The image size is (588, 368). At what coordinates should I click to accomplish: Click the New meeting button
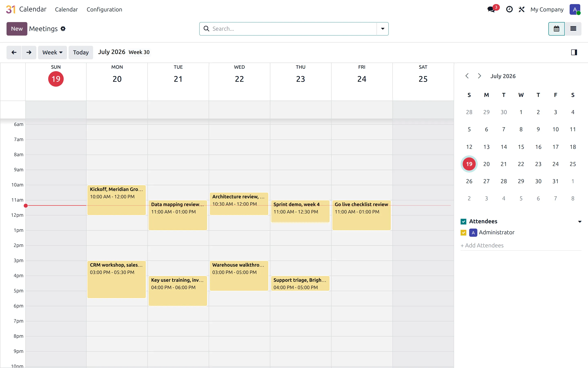click(x=17, y=29)
